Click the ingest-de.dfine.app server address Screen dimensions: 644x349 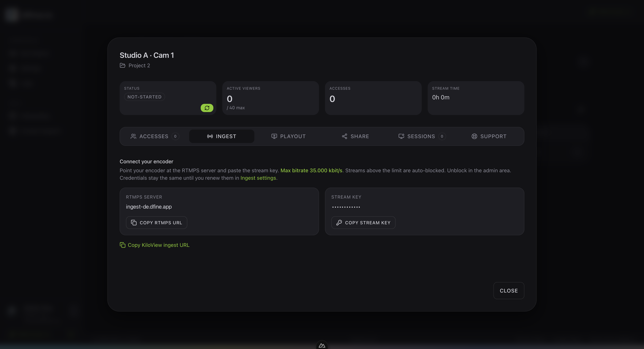pyautogui.click(x=149, y=207)
